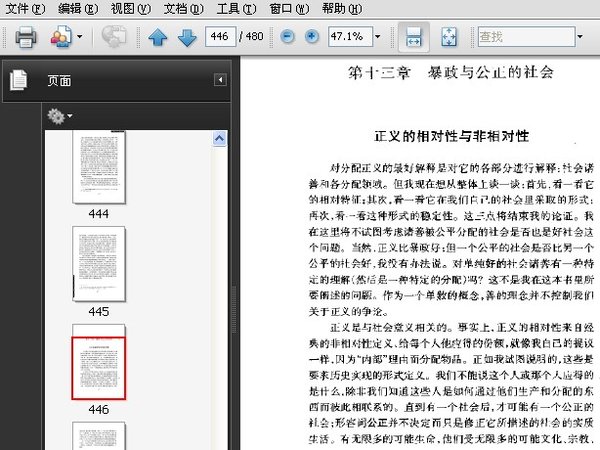Click the collaborate icon beside print
Screen dimensions: 600x450
tap(61, 37)
